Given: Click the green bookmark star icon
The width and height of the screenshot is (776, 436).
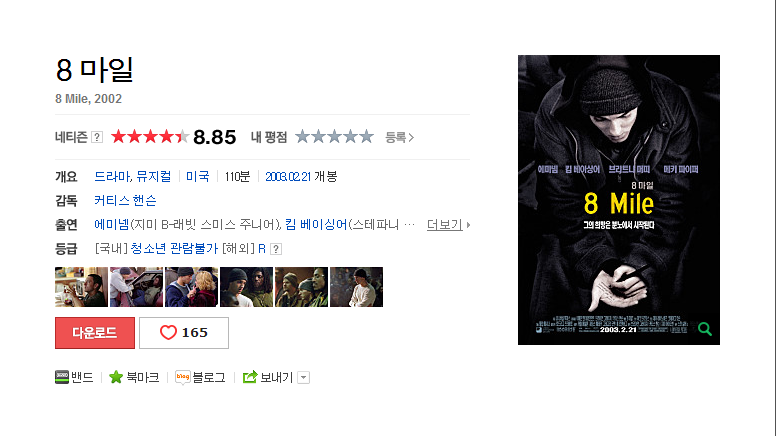Looking at the screenshot, I should pyautogui.click(x=116, y=377).
